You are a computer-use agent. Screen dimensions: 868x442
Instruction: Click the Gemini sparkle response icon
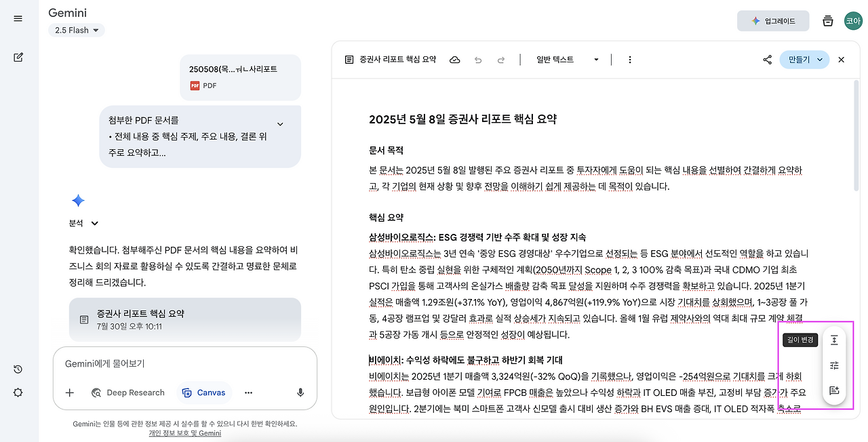[x=78, y=201]
